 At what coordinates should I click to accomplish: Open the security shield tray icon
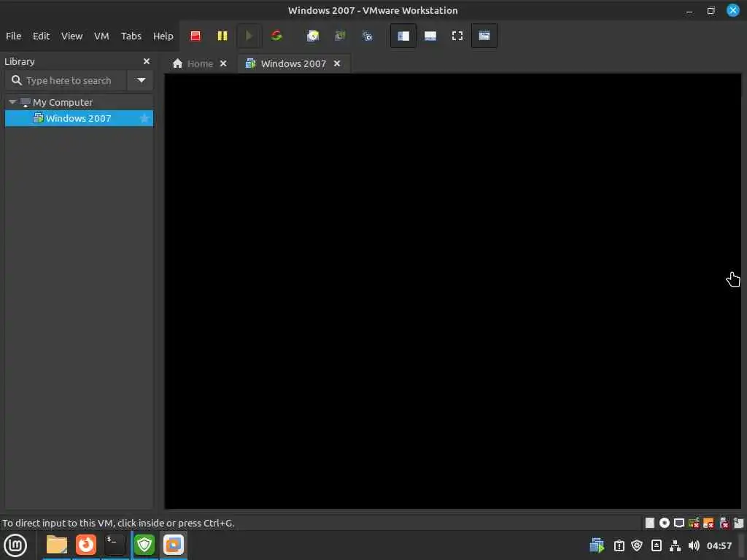(x=637, y=545)
